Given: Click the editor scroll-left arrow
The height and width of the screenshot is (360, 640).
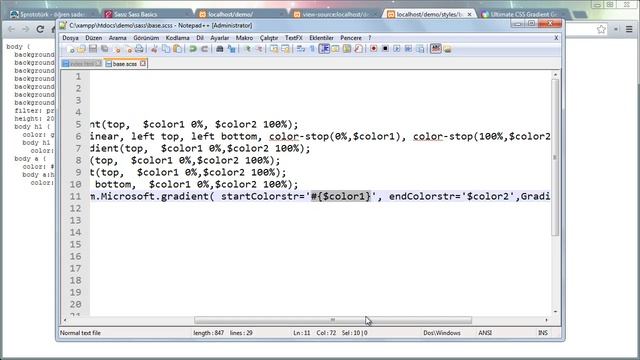Looking at the screenshot, I should pos(65,320).
